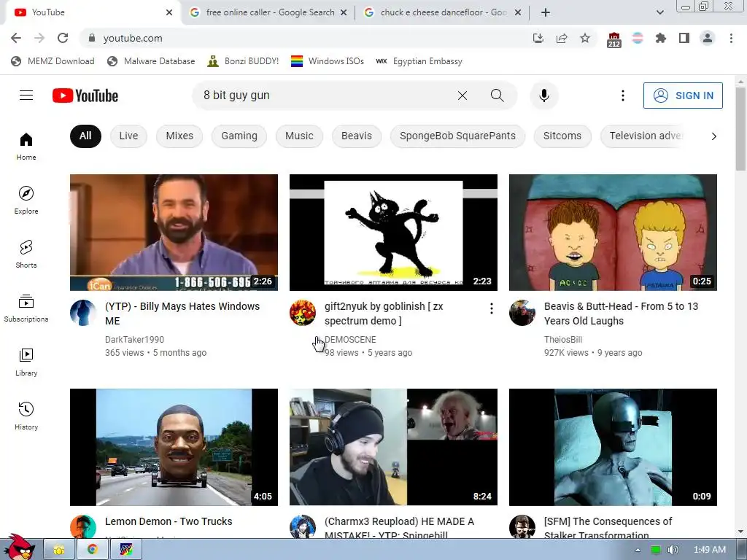The width and height of the screenshot is (747, 560).
Task: Open Library in sidebar
Action: (x=26, y=362)
